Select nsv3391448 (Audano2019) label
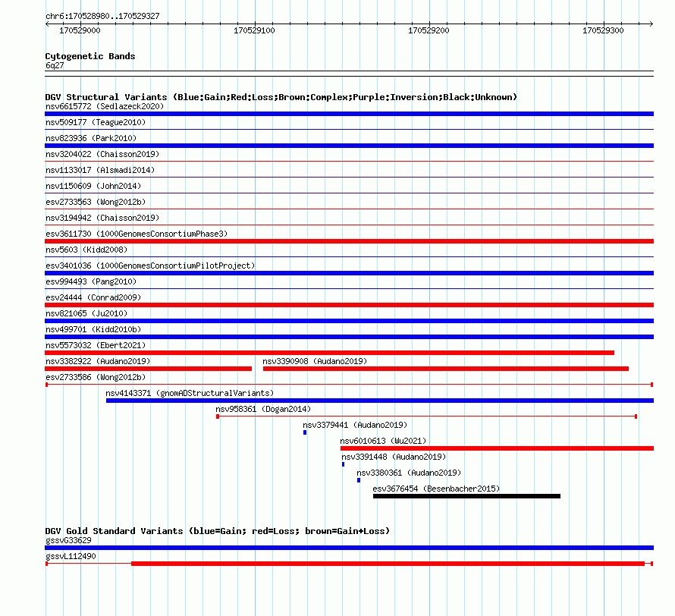Screen dimensions: 675x616 point(394,457)
